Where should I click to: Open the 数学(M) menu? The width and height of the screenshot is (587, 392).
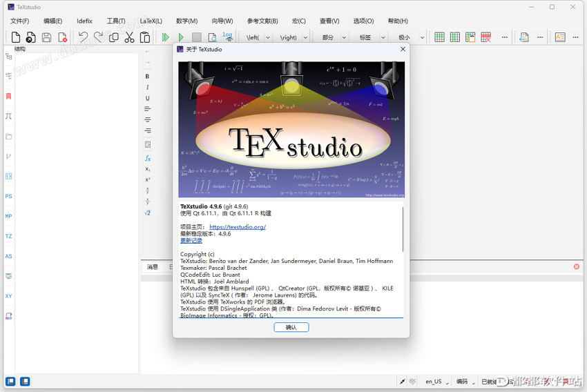pyautogui.click(x=187, y=21)
